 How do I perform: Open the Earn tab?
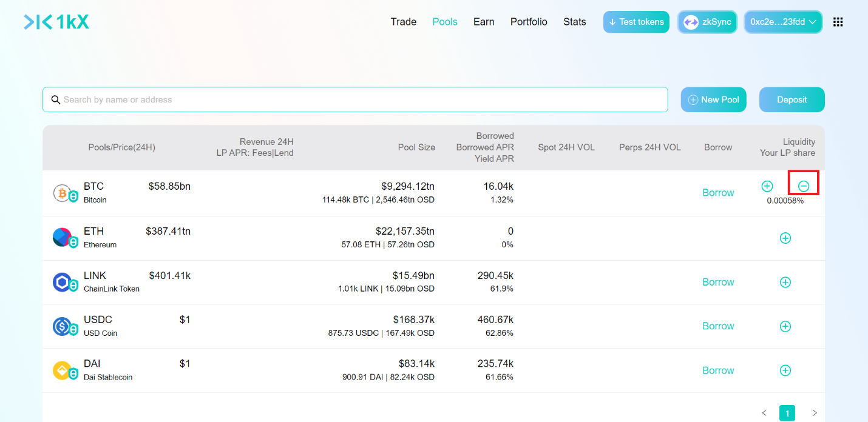(484, 22)
